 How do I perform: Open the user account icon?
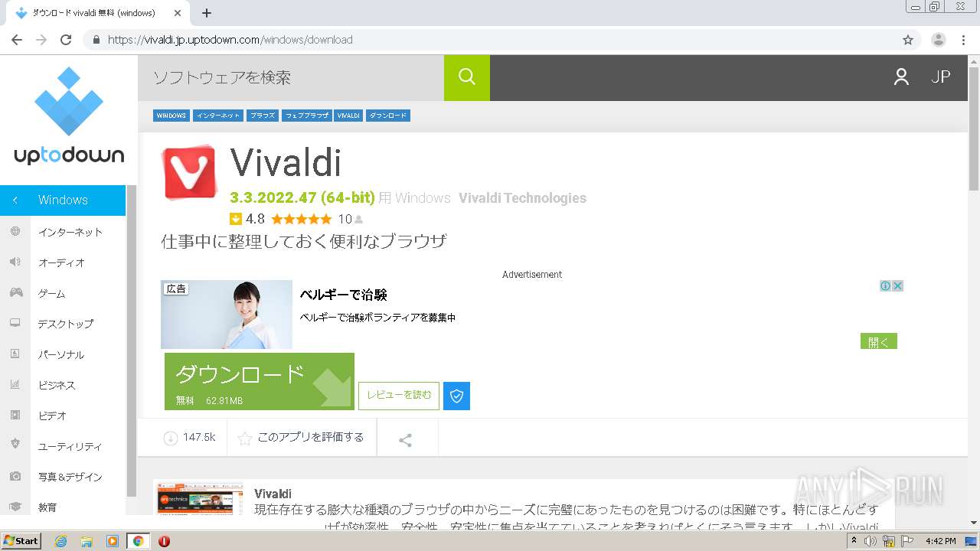[x=901, y=77]
